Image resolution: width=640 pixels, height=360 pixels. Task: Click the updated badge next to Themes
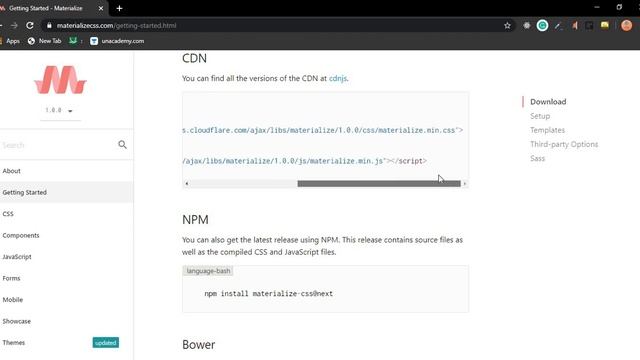click(x=106, y=342)
